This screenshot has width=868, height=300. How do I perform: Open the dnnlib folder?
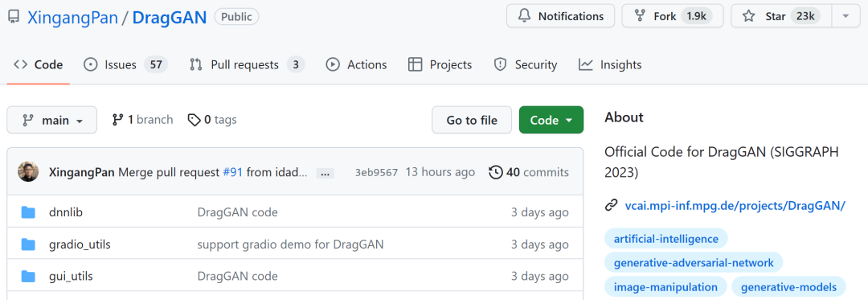66,212
